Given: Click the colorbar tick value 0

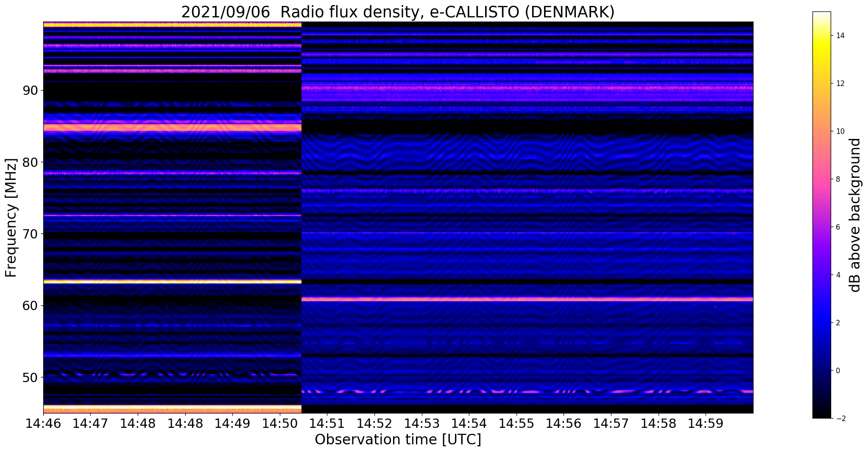Looking at the screenshot, I should pyautogui.click(x=837, y=371).
